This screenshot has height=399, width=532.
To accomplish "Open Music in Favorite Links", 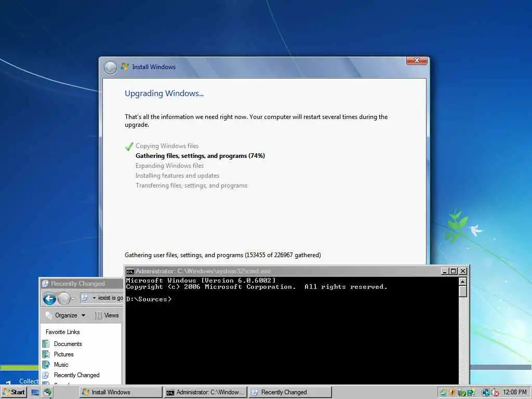I will [x=61, y=365].
